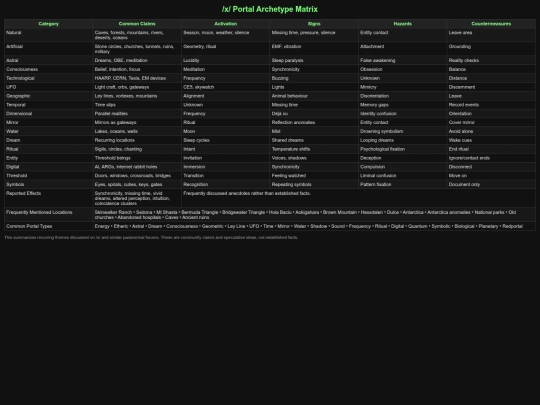Click the 'Time slips' cell
Image resolution: width=540 pixels, height=405 pixels.
137,105
